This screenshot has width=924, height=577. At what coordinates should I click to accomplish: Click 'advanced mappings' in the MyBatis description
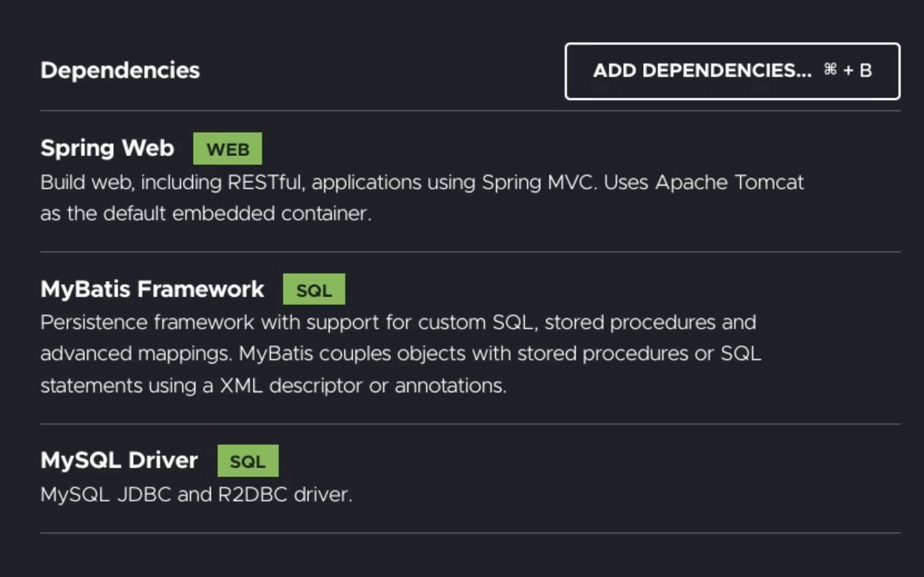(x=136, y=354)
